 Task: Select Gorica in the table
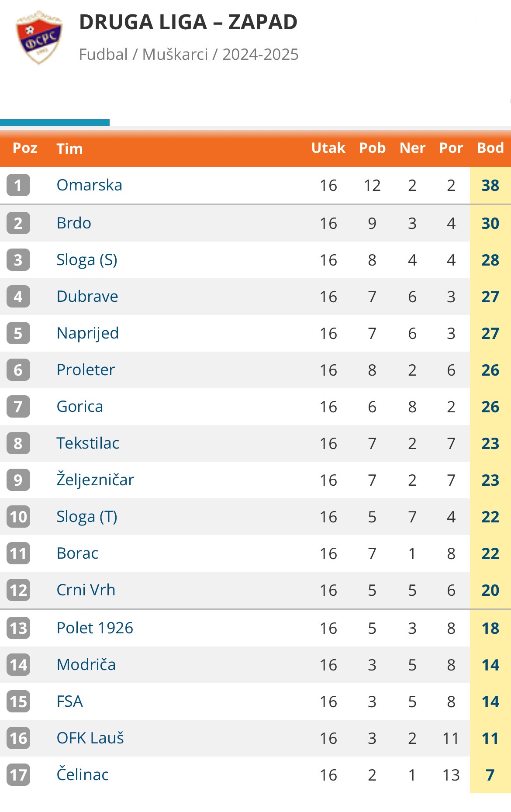click(x=80, y=407)
